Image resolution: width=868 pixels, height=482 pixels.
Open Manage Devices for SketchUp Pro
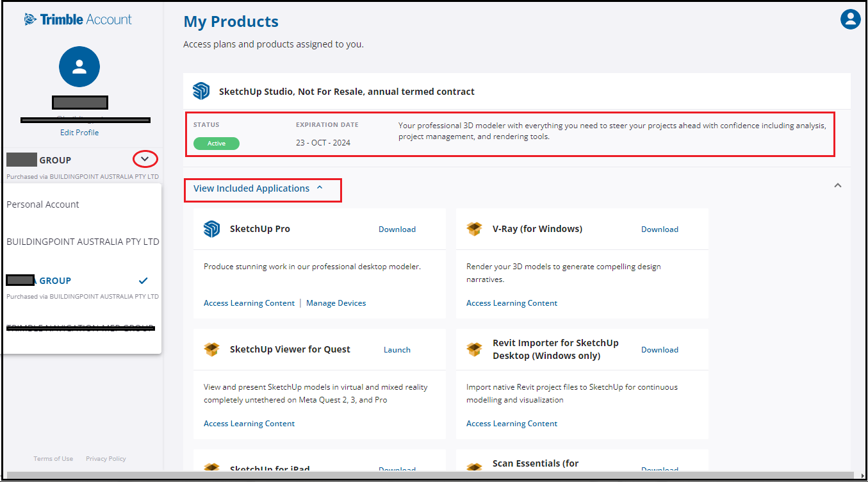coord(336,303)
